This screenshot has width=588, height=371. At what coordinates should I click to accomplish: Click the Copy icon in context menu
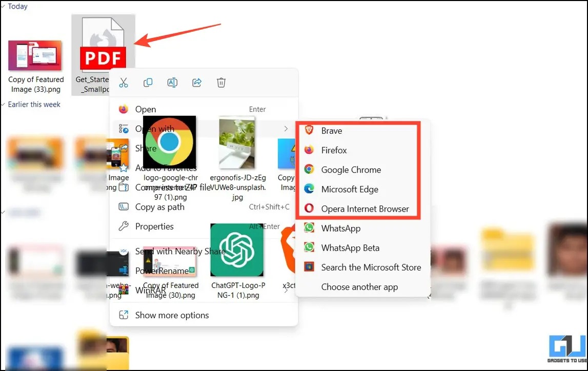(148, 83)
